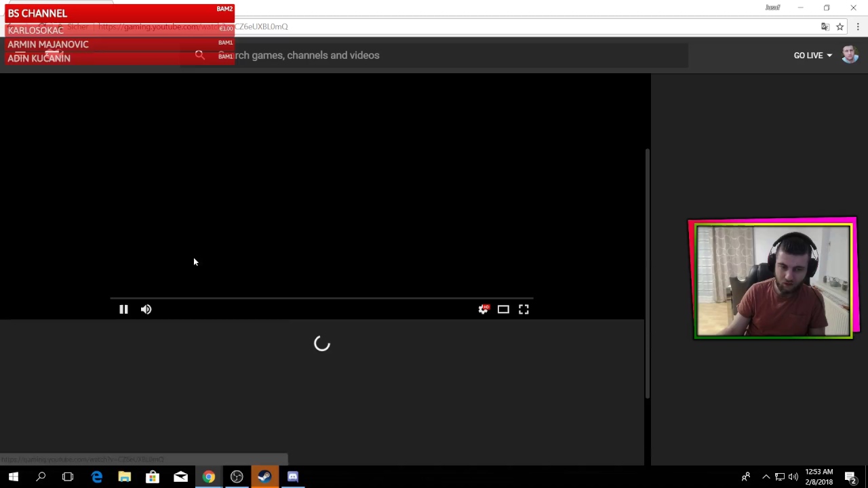Expand the GO LIVE dropdown arrow
The width and height of the screenshot is (868, 488).
point(829,56)
